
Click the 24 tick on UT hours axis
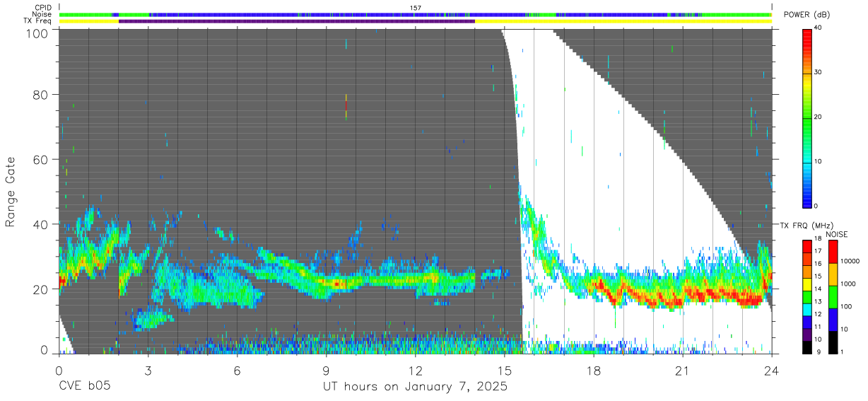pyautogui.click(x=772, y=370)
